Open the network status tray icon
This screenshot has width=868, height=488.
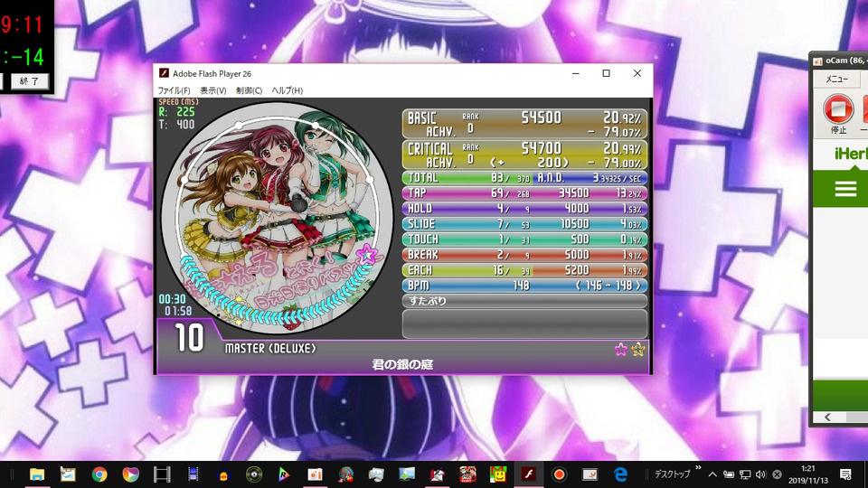pyautogui.click(x=745, y=474)
